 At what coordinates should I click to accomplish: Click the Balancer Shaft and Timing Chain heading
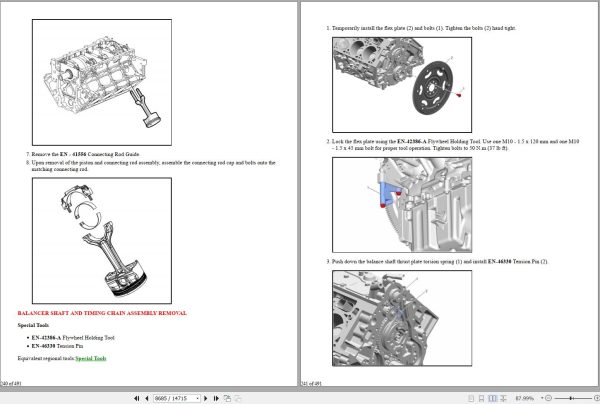102,313
